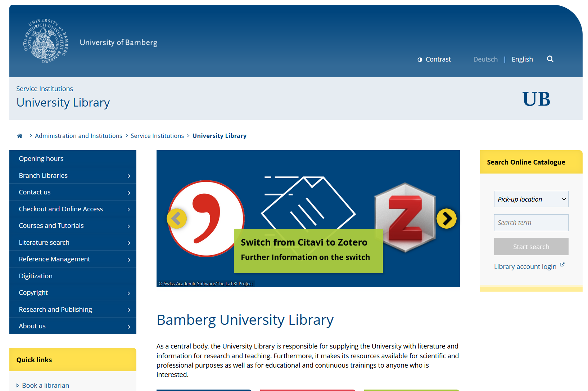The width and height of the screenshot is (588, 391).
Task: Toggle the Contrast mode
Action: [434, 59]
